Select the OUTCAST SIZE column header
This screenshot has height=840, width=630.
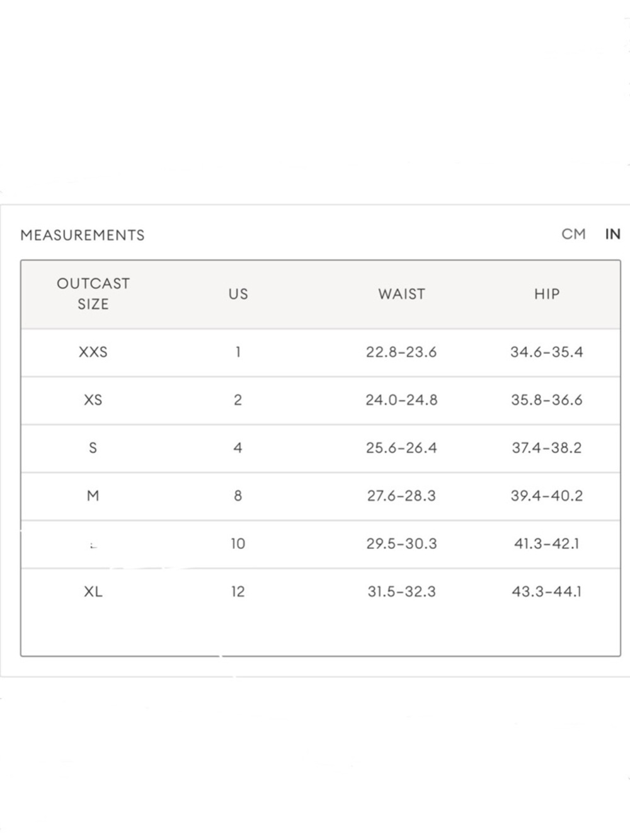[93, 294]
